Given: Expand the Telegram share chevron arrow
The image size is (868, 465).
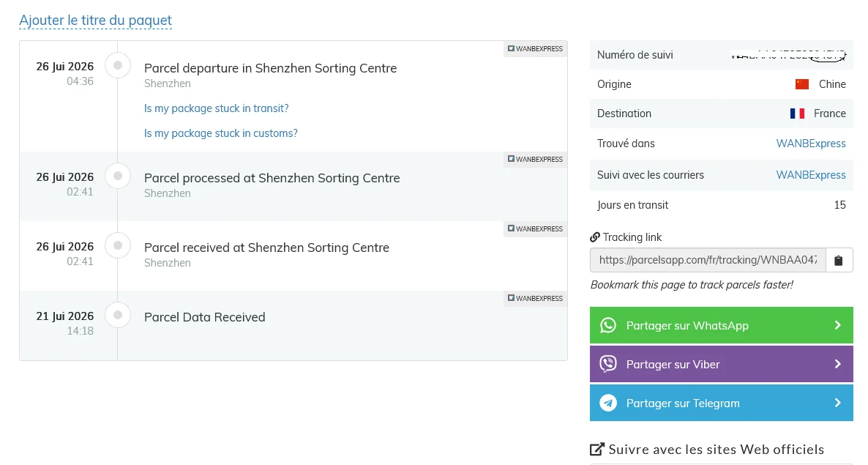Looking at the screenshot, I should click(x=837, y=403).
